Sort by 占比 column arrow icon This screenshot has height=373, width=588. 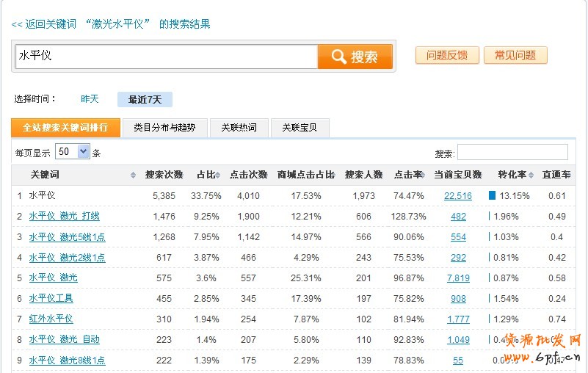pyautogui.click(x=218, y=175)
